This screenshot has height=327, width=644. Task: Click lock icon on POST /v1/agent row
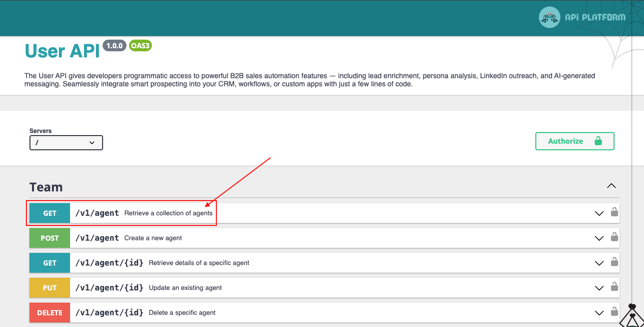[614, 237]
